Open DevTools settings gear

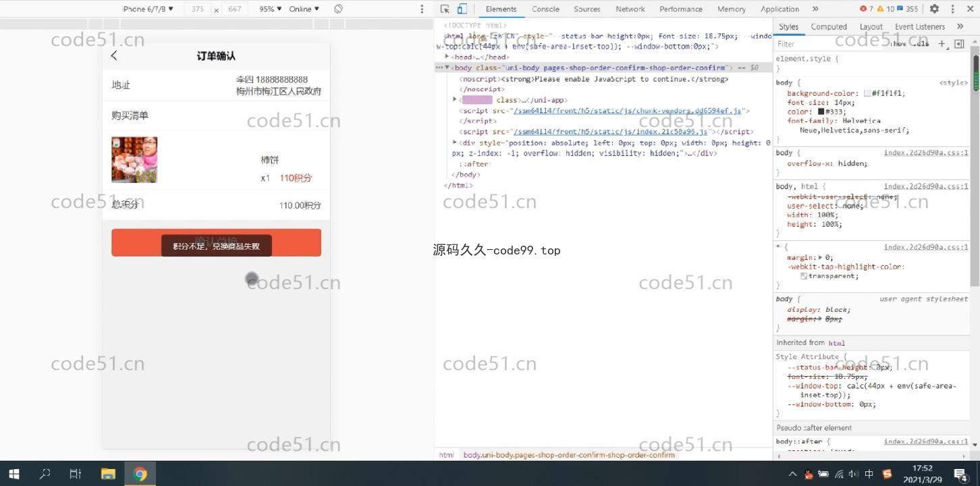point(934,9)
